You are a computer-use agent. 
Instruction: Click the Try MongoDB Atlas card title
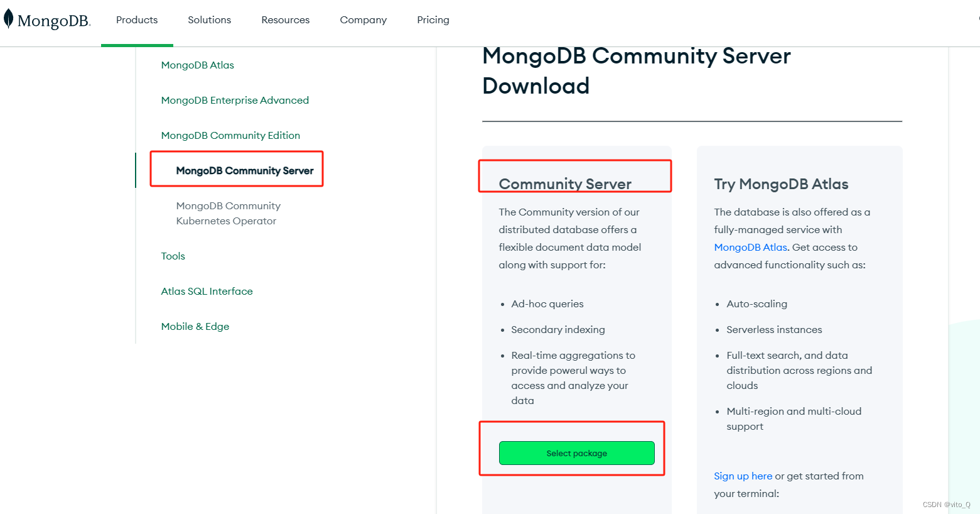[x=781, y=183]
